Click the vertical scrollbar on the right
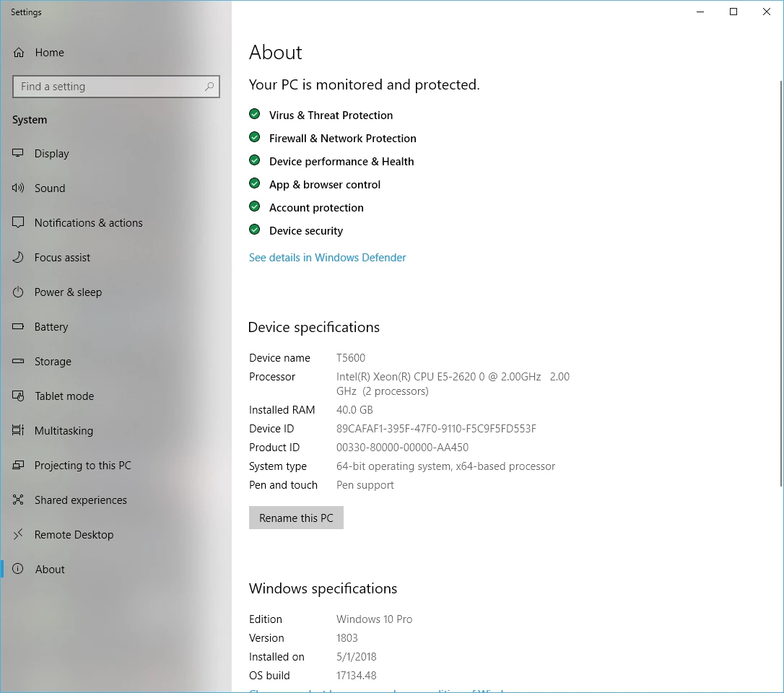Viewport: 784px width, 693px height. pyautogui.click(x=781, y=282)
